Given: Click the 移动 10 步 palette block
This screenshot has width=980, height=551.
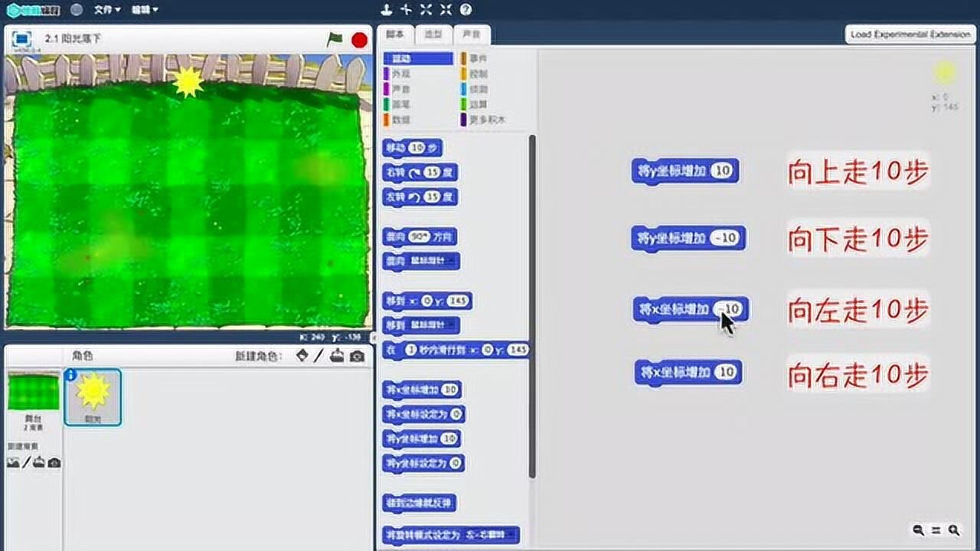Looking at the screenshot, I should click(412, 148).
